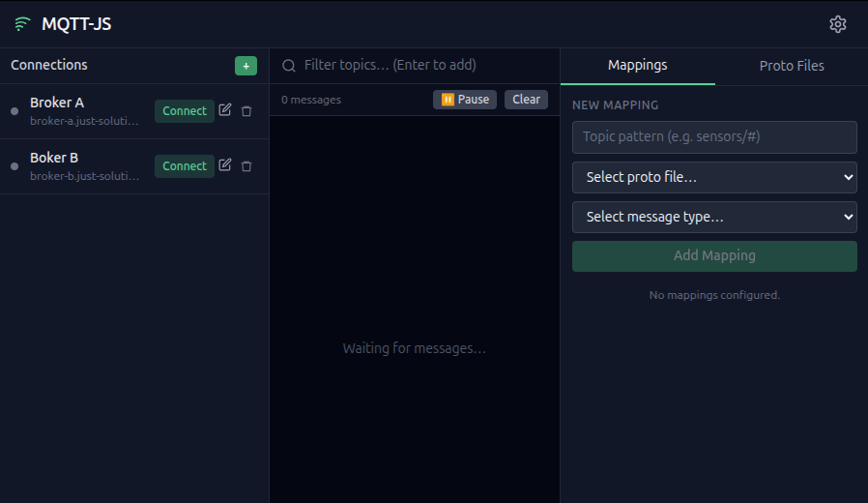Click the green add connection plus icon
This screenshot has width=868, height=503.
246,66
